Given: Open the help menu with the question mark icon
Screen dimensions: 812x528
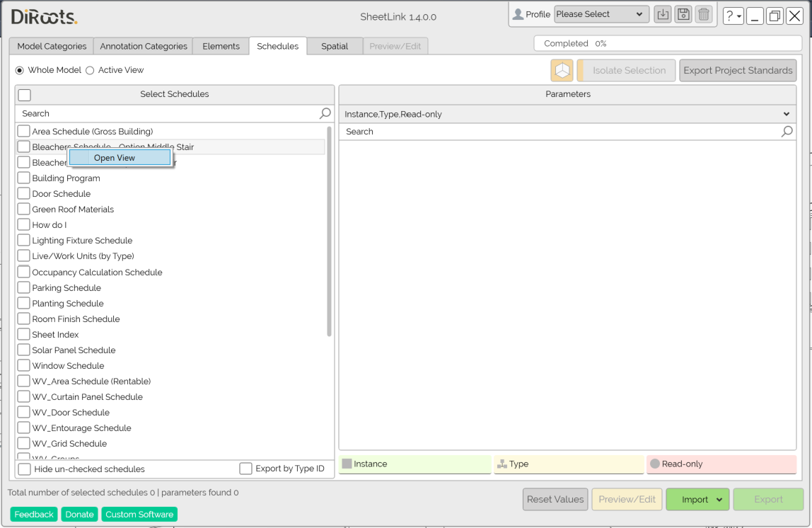Looking at the screenshot, I should tap(732, 16).
